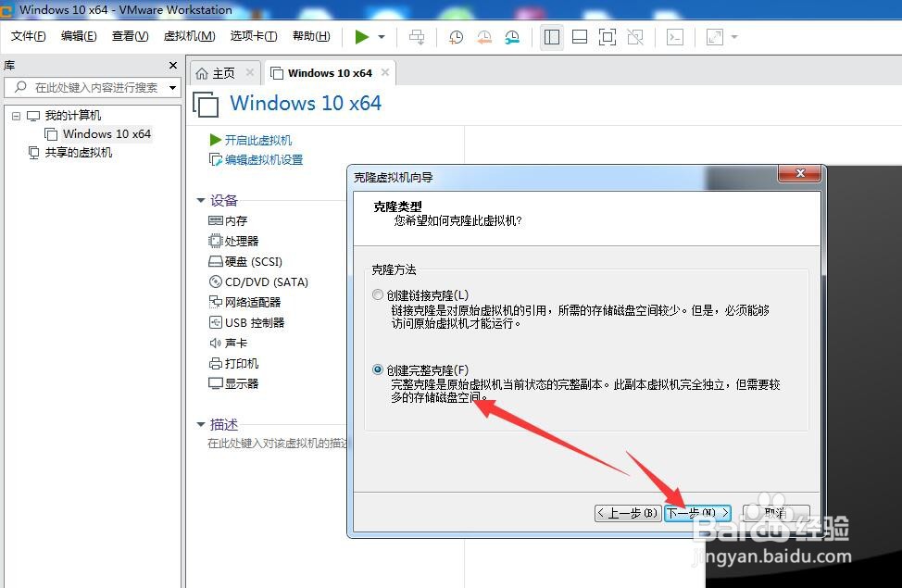The image size is (902, 588).
Task: Open the stretch mode dropdown arrow
Action: (x=734, y=37)
